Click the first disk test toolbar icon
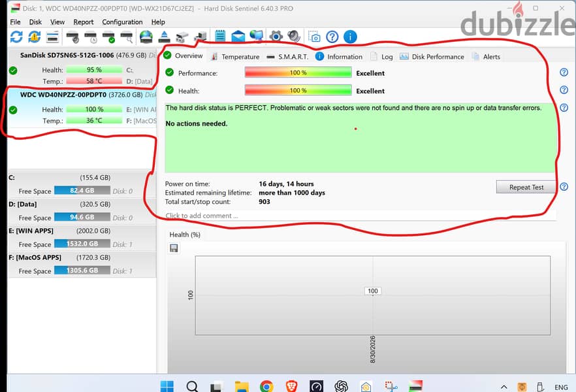 coord(72,37)
